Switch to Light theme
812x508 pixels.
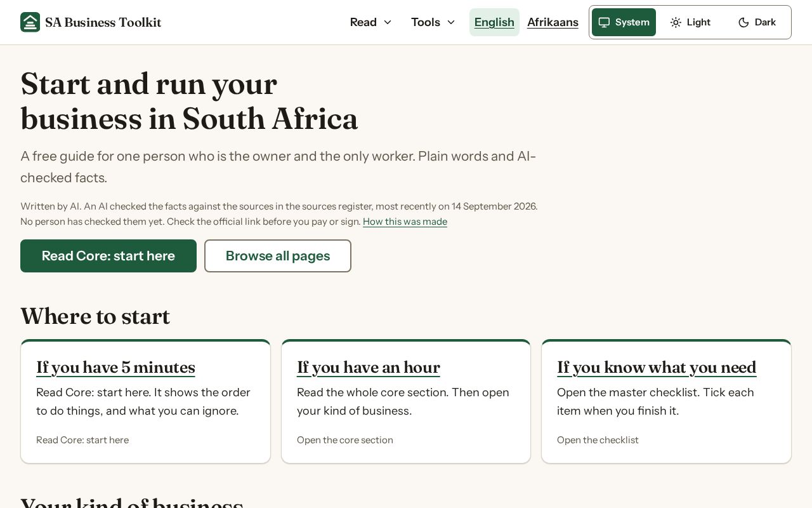point(690,22)
